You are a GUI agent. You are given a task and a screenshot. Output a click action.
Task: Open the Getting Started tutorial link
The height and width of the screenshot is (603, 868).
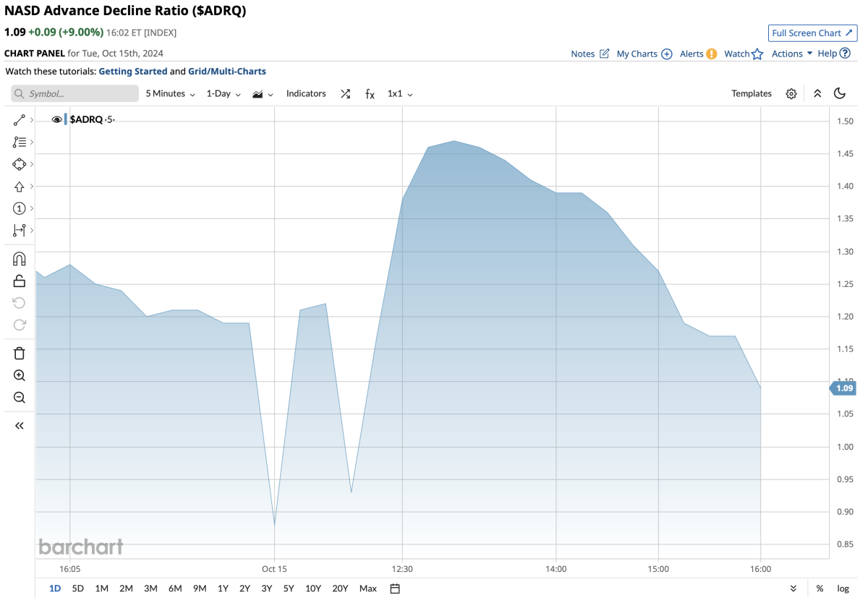click(x=132, y=72)
